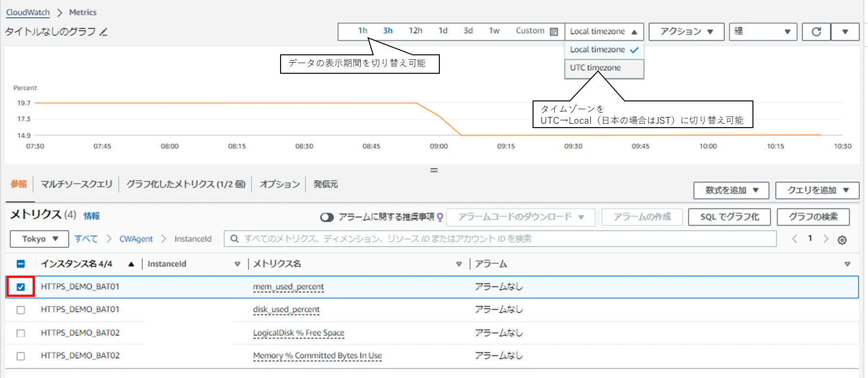Set the time range to 1h
The width and height of the screenshot is (868, 378).
click(x=363, y=31)
